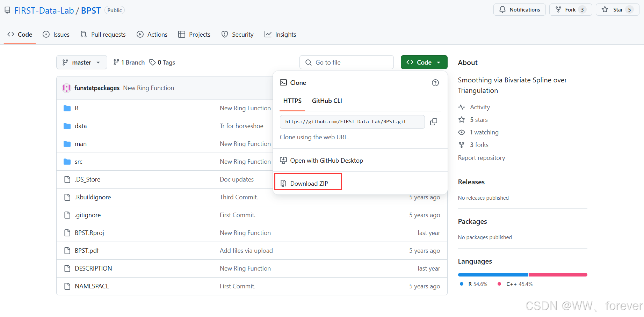Click the data folder icon
This screenshot has height=317, width=644.
pos(67,126)
